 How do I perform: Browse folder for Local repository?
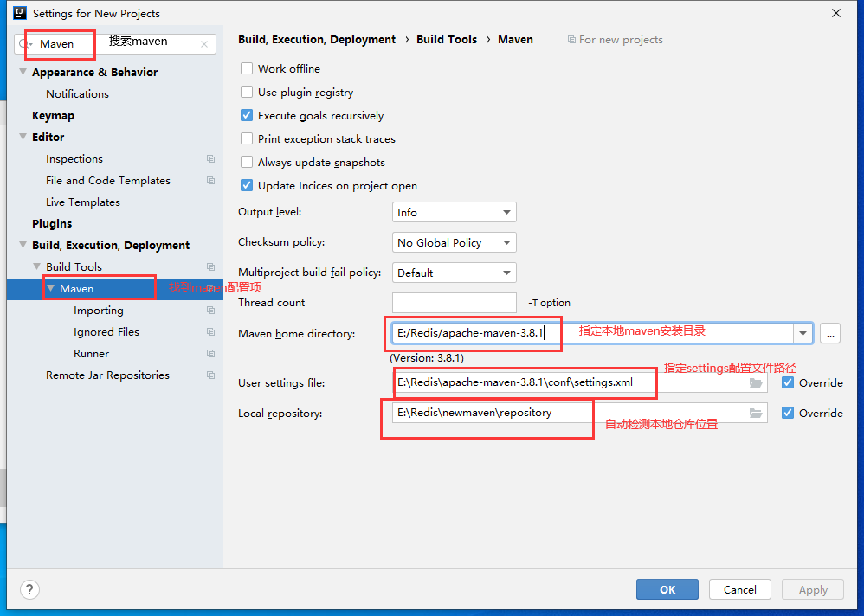[756, 413]
